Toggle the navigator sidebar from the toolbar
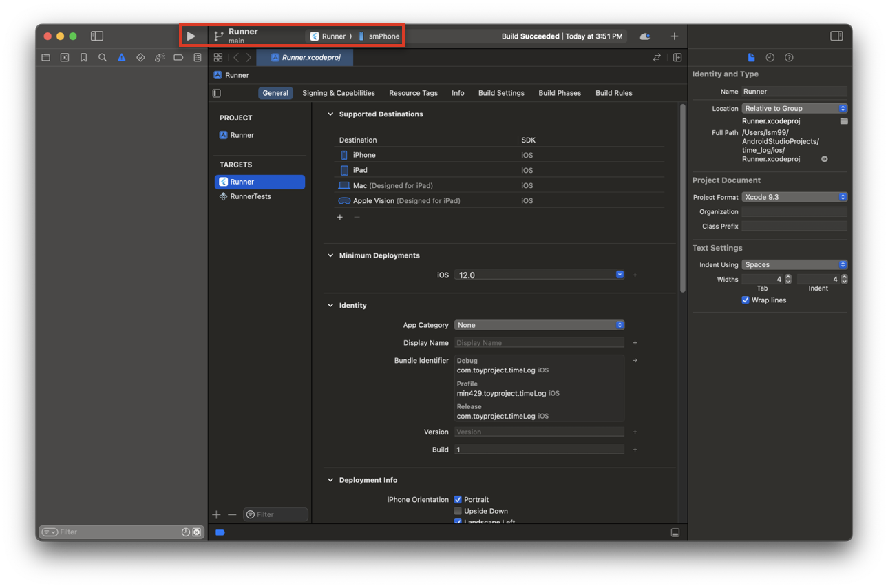888x588 pixels. [x=97, y=36]
